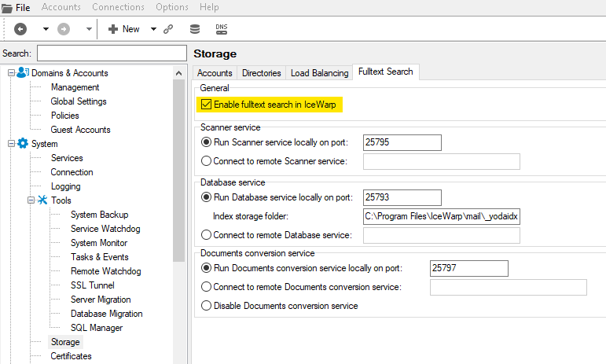Collapse the Tools tree node
Viewport: 606px width, 364px height.
pos(31,200)
